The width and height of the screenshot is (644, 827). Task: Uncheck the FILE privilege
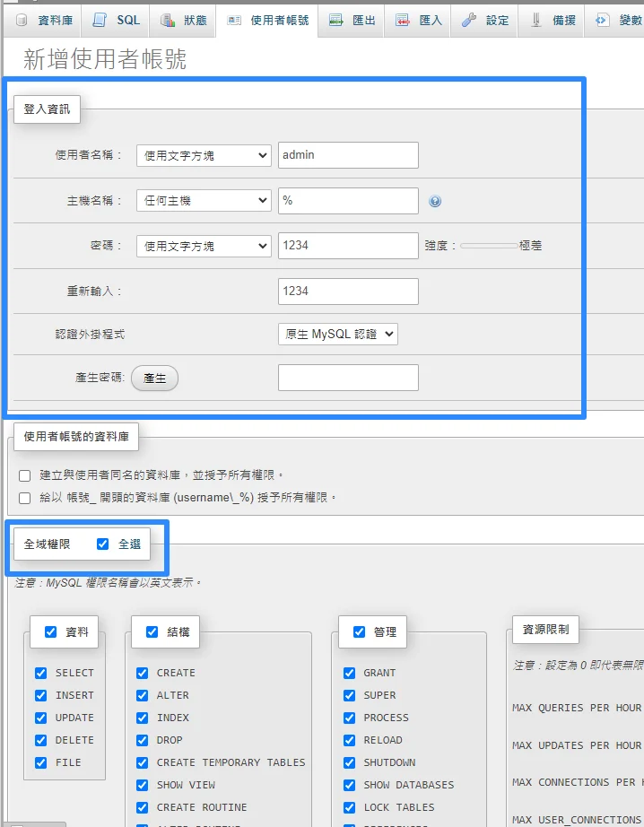(x=40, y=762)
